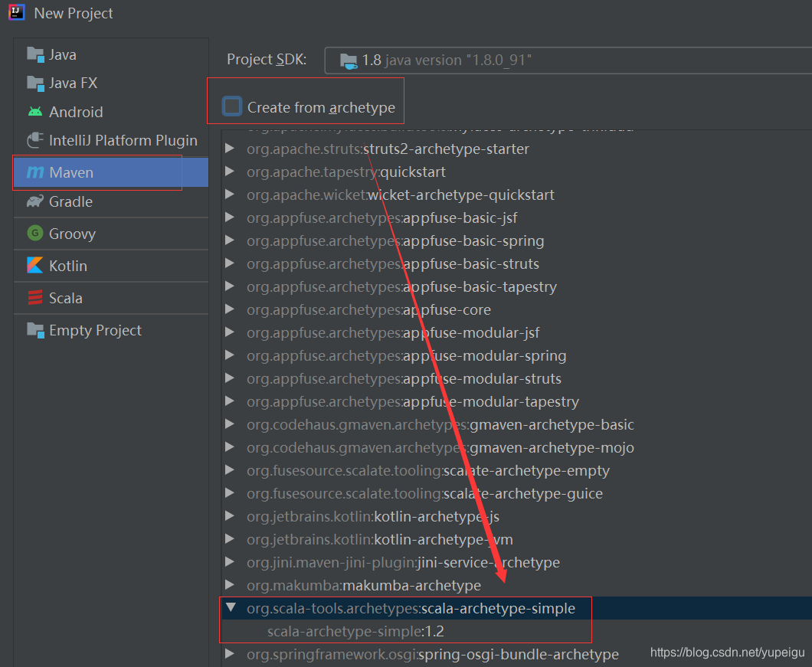Click the IntelliJ Platform Plugin plug icon
Viewport: 812px width, 667px height.
pos(35,140)
